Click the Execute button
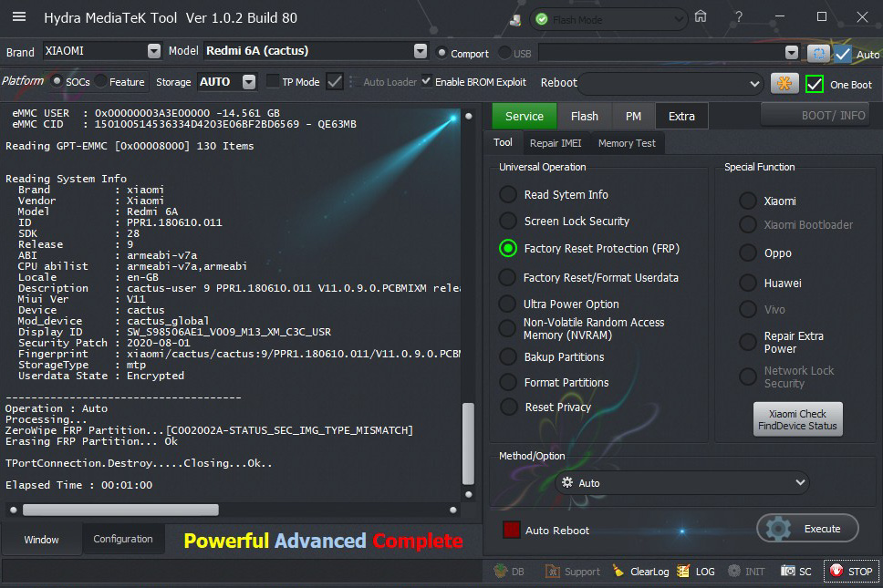 coord(807,529)
